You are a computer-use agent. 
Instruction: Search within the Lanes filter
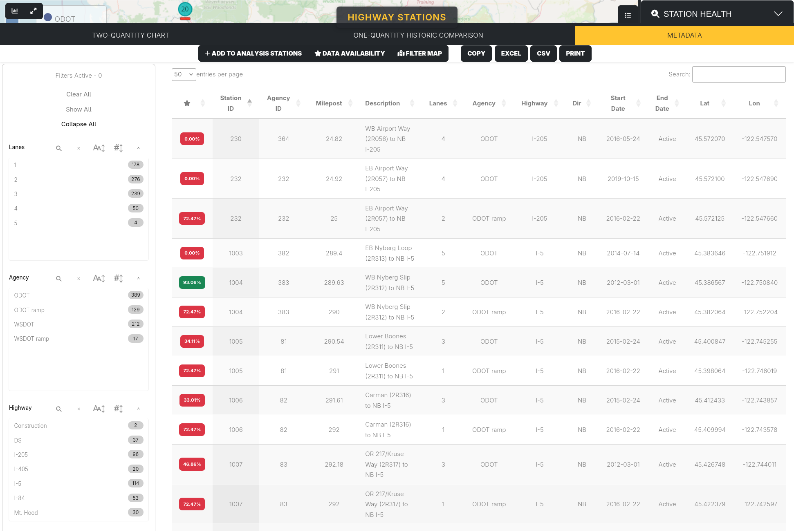coord(59,148)
